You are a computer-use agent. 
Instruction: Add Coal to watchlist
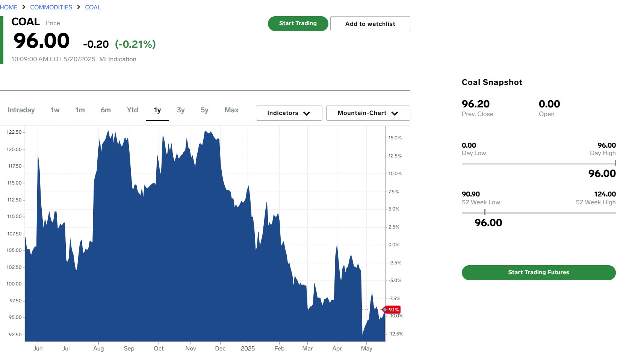[x=370, y=24]
